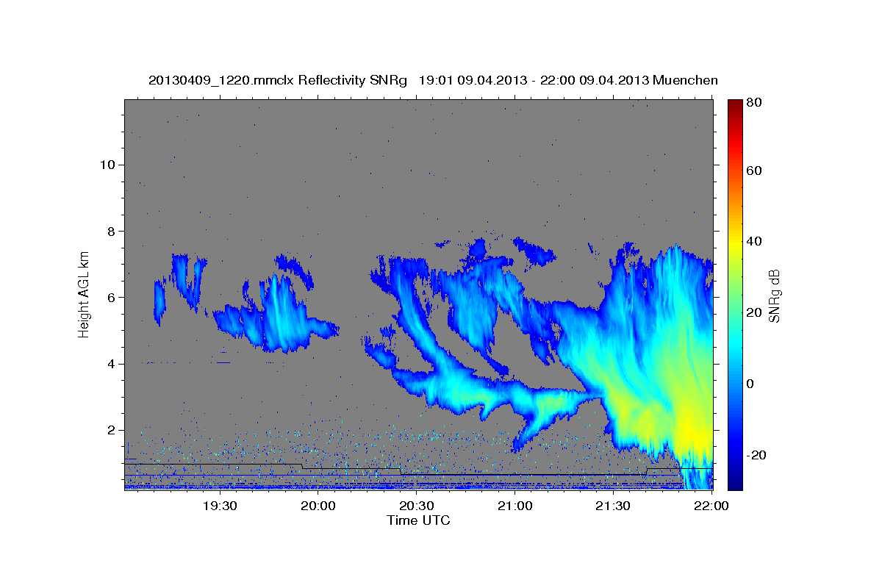Click the colorbar value 0
Screen dimensions: 882x588
coord(750,384)
